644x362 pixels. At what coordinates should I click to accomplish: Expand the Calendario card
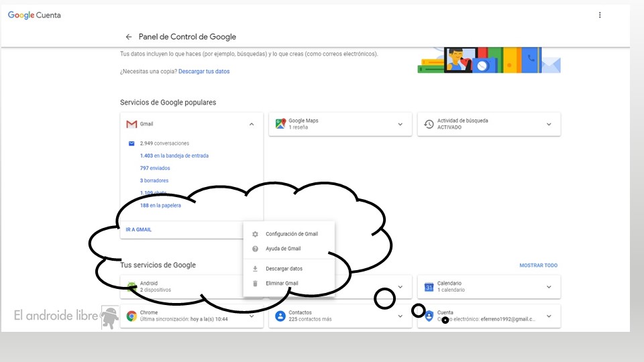[549, 287]
